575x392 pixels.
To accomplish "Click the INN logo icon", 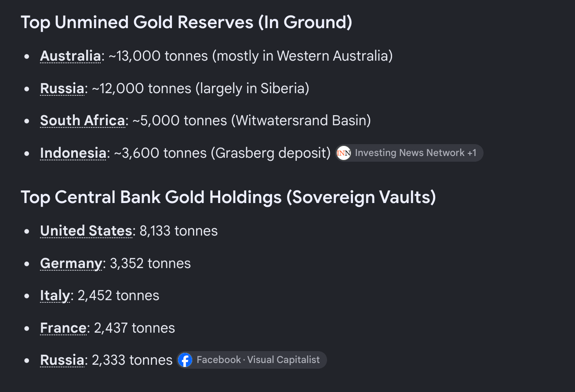I will coord(343,153).
